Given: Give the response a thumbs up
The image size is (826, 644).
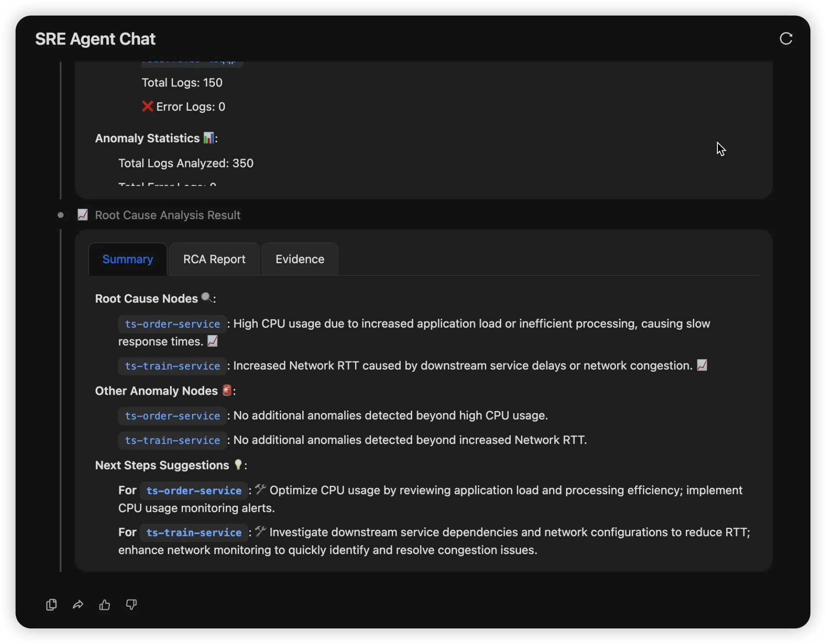Looking at the screenshot, I should [x=105, y=604].
